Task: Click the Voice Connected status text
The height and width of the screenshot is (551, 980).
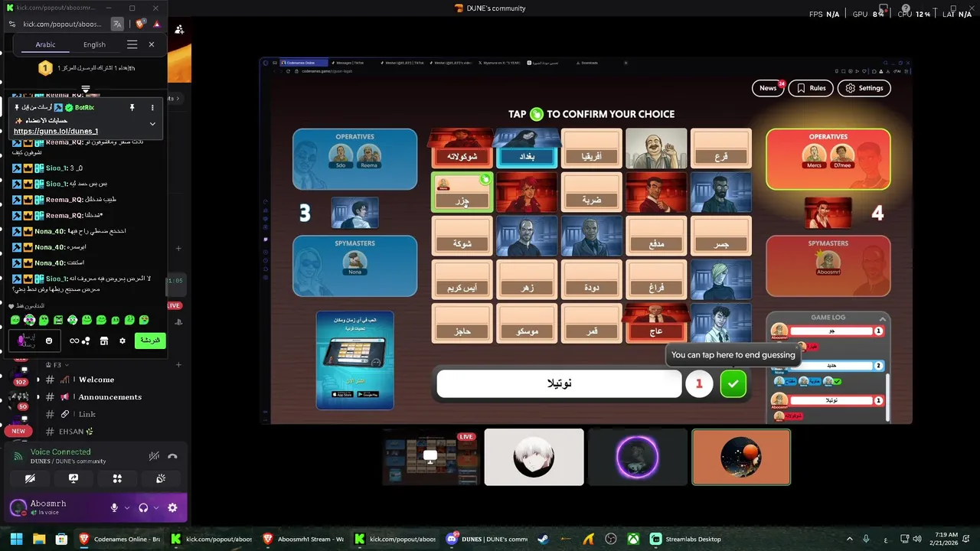Action: coord(60,452)
